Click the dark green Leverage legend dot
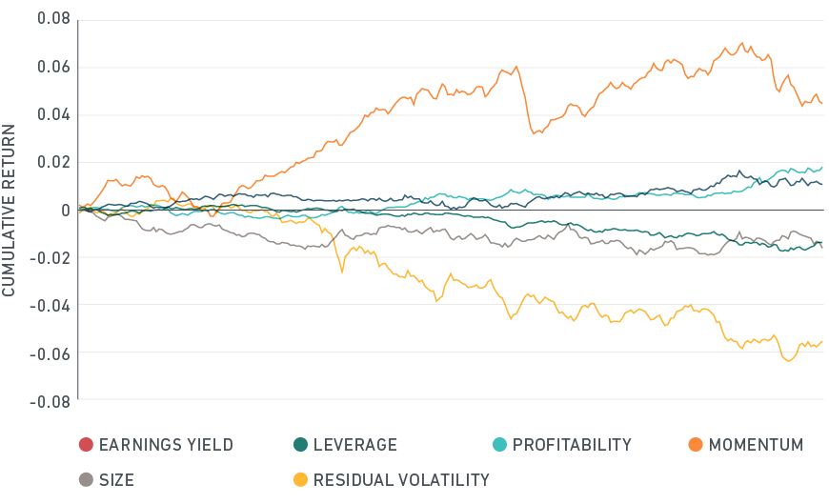Viewport: 829px width, 504px height. (300, 445)
